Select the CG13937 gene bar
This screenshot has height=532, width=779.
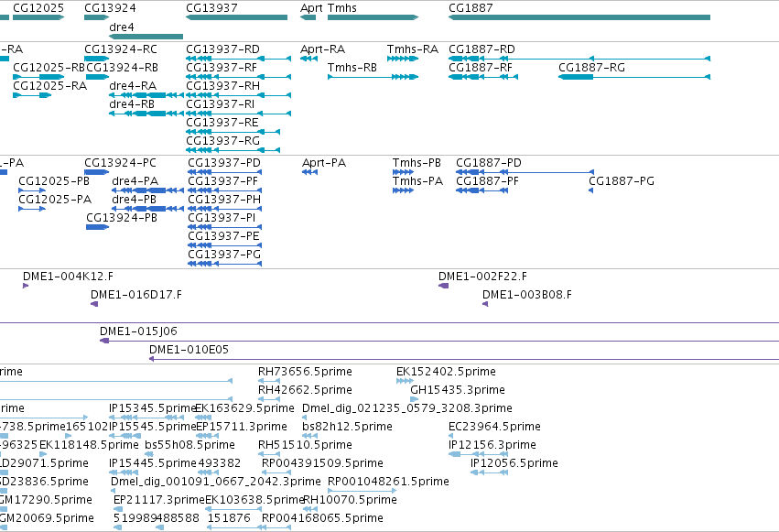236,17
